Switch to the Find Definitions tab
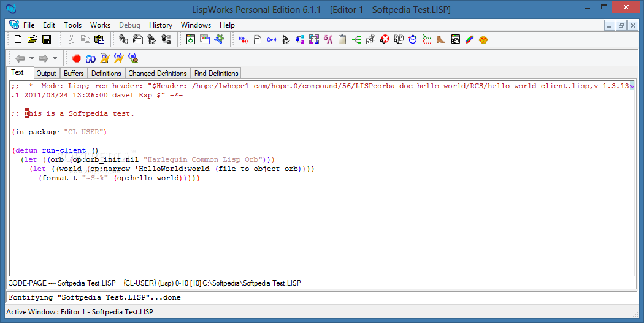Image resolution: width=644 pixels, height=323 pixels. point(216,74)
